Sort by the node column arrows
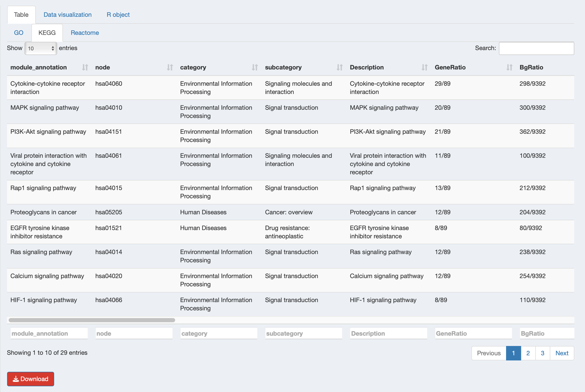The image size is (585, 392). click(170, 67)
